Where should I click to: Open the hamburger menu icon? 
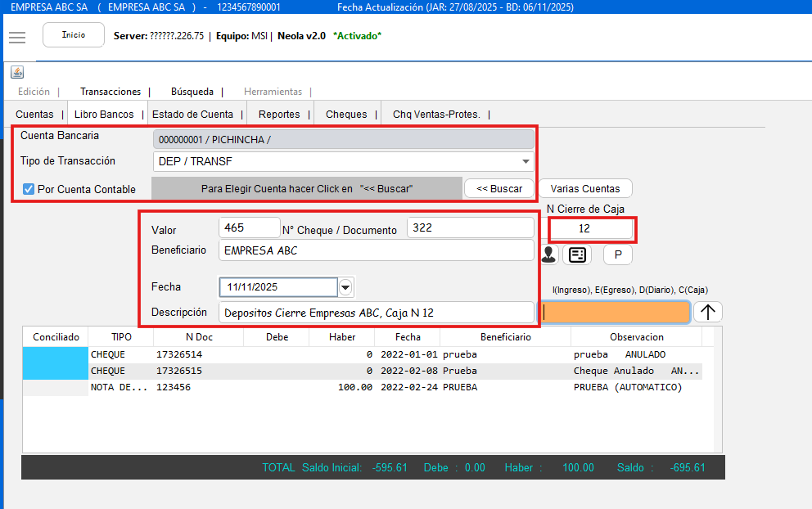[x=17, y=38]
